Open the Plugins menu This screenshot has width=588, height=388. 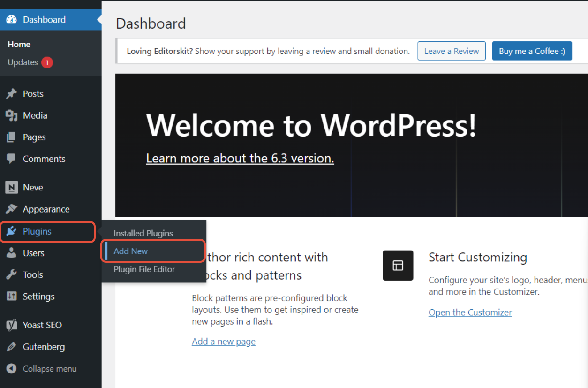coord(51,231)
